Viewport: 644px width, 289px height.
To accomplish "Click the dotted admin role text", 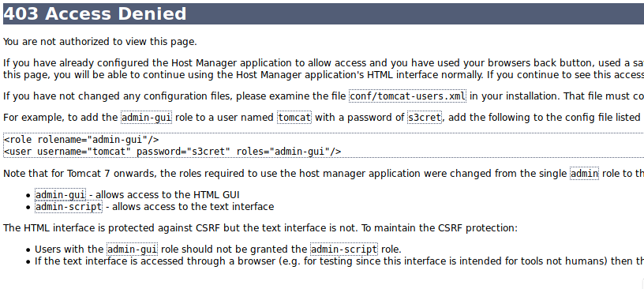I will click(x=585, y=174).
